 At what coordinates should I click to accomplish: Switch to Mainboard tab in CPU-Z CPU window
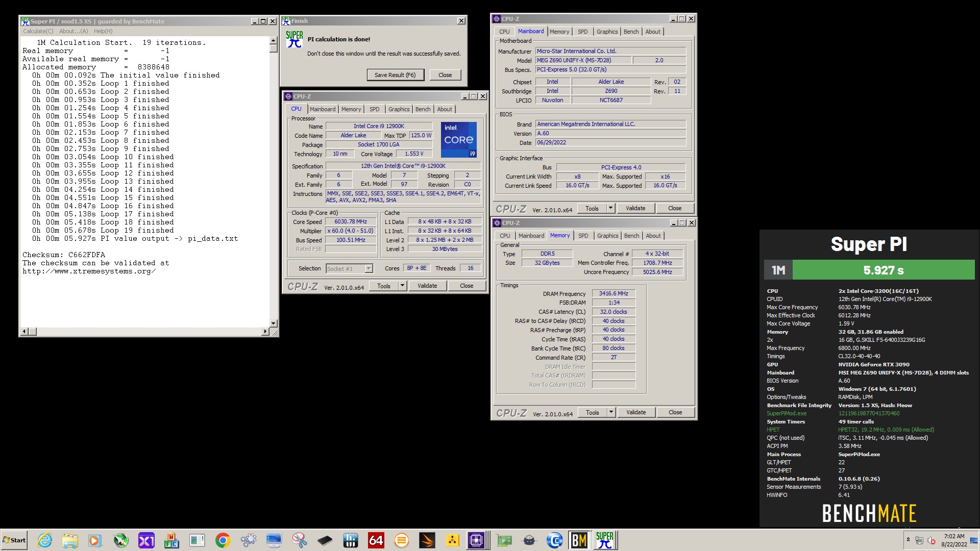point(323,109)
